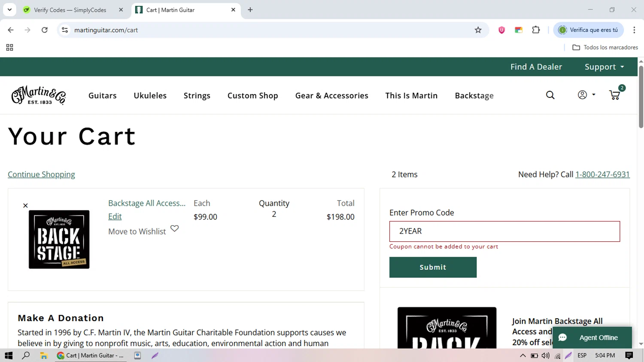
Task: Click the Martin & Co. logo
Action: (39, 95)
